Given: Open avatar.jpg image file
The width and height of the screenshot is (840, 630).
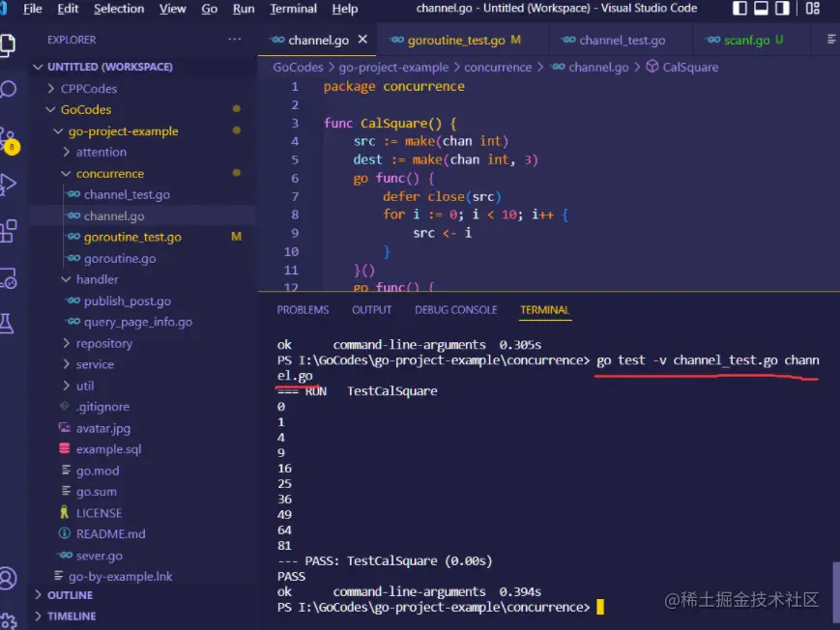Looking at the screenshot, I should click(x=102, y=428).
